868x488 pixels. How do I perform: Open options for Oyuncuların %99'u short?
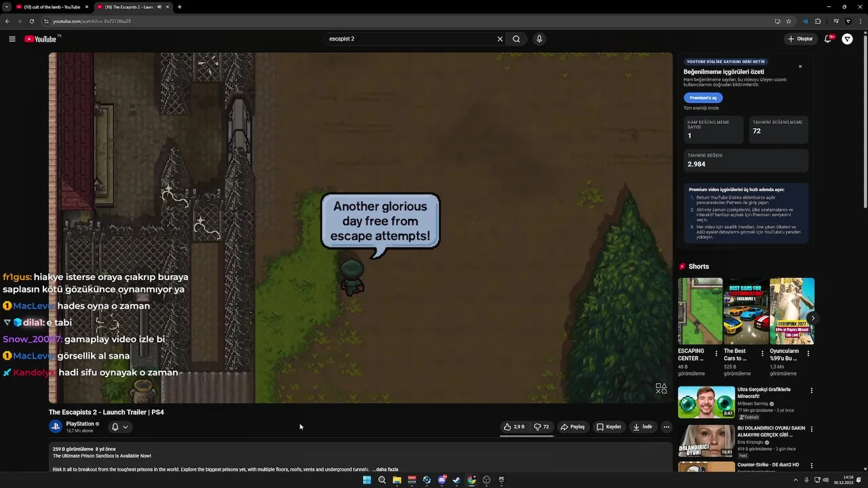point(808,354)
